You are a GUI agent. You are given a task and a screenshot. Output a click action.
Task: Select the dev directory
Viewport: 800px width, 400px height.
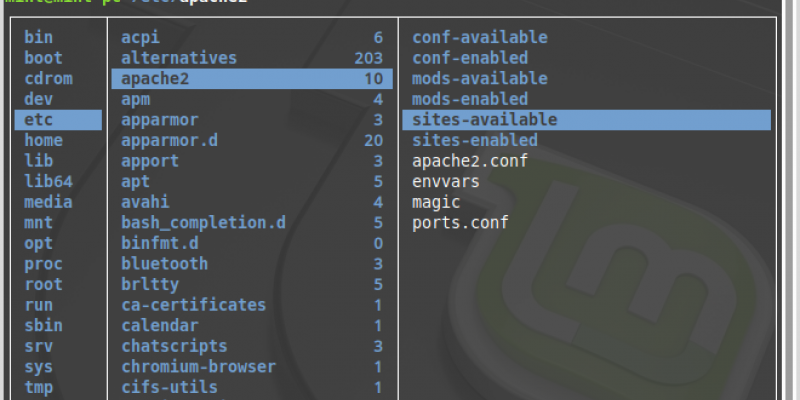[38, 99]
